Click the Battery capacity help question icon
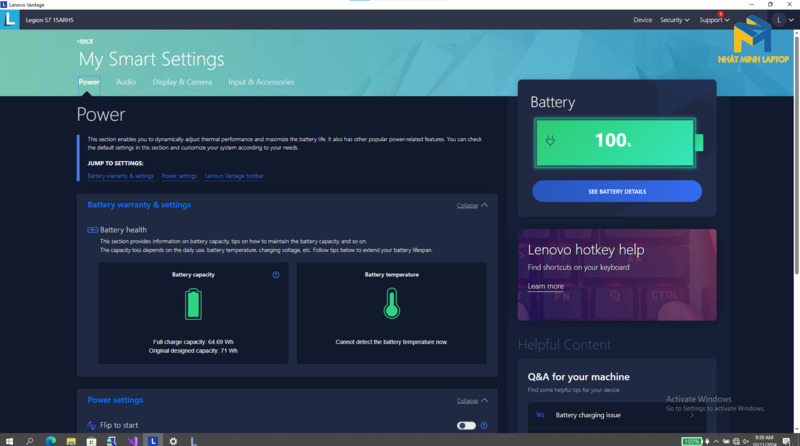The width and height of the screenshot is (800, 446). [276, 275]
